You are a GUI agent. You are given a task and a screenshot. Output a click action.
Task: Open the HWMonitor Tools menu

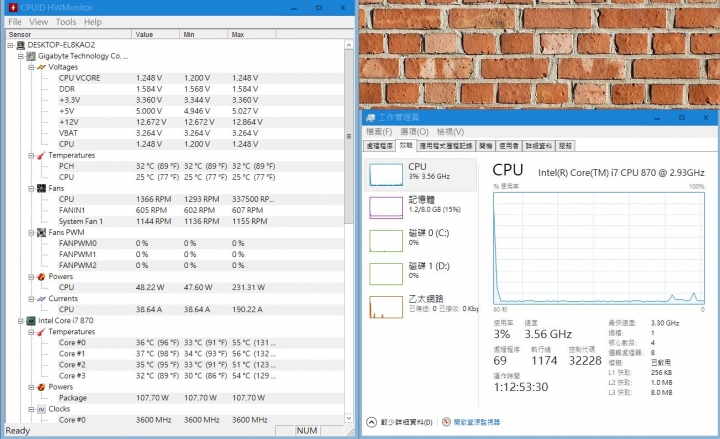pos(66,22)
